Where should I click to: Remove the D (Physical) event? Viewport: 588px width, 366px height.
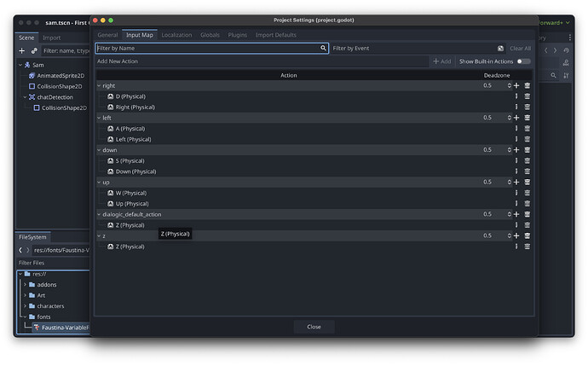click(x=527, y=96)
